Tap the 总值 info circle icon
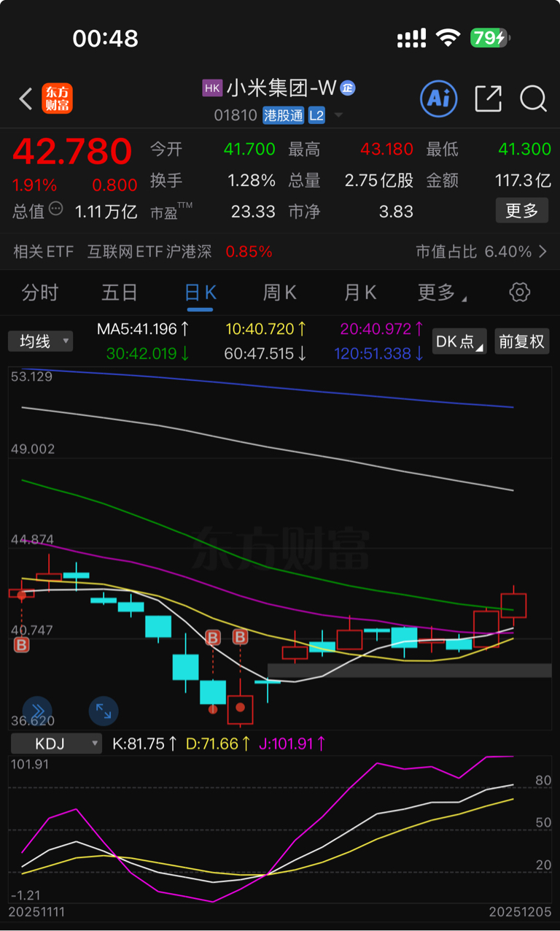The width and height of the screenshot is (560, 931). pyautogui.click(x=56, y=210)
